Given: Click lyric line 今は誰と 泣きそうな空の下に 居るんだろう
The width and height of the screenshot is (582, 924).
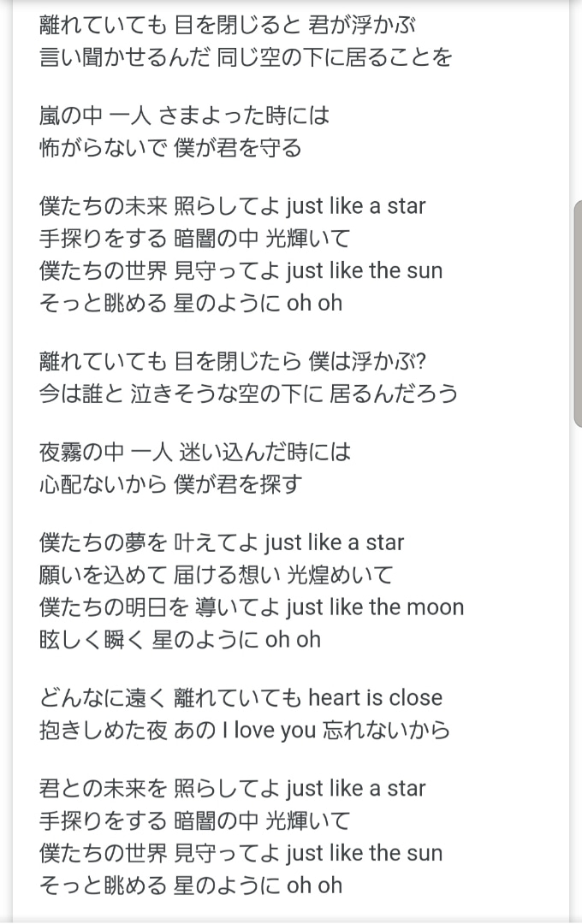Looking at the screenshot, I should [249, 393].
